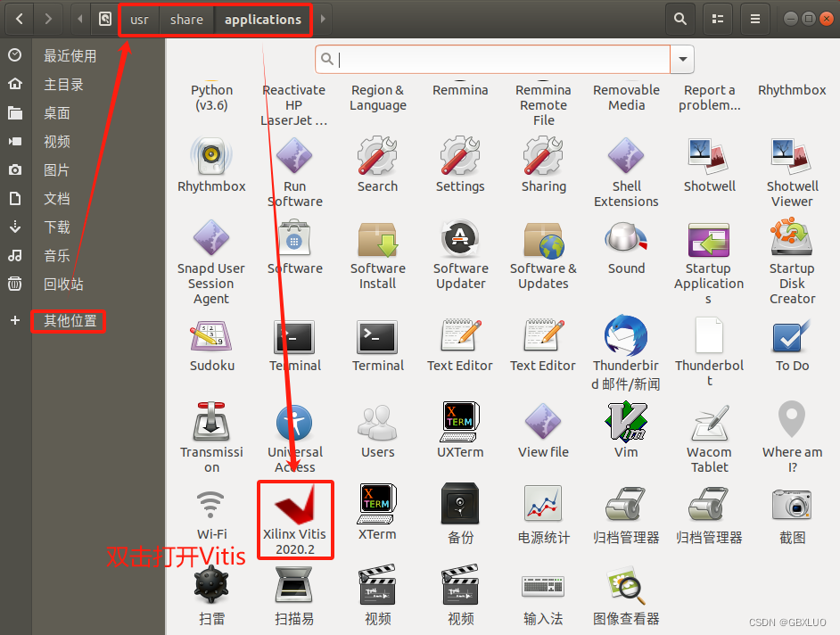Select the share breadcrumb segment
840x635 pixels.
click(185, 19)
